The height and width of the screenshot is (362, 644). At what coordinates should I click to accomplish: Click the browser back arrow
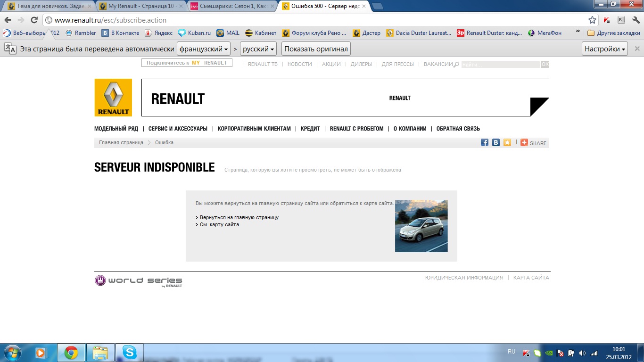click(8, 20)
